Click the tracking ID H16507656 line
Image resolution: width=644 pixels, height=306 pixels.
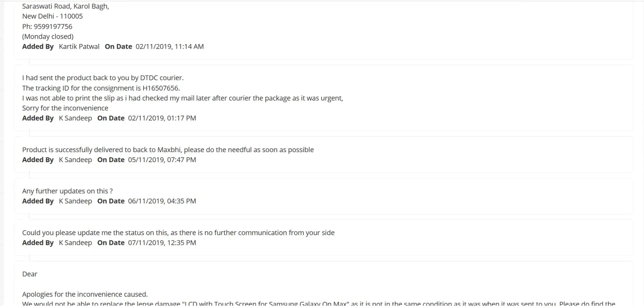point(101,88)
